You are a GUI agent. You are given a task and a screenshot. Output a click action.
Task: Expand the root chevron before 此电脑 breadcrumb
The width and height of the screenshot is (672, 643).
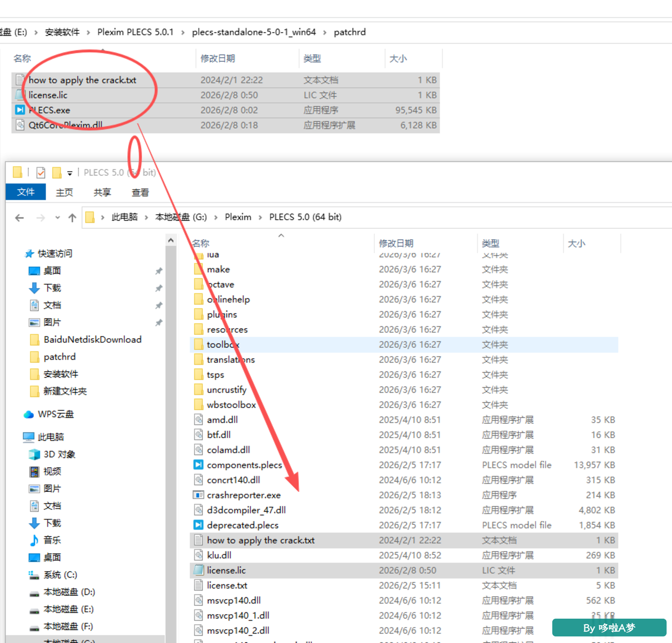pos(102,218)
